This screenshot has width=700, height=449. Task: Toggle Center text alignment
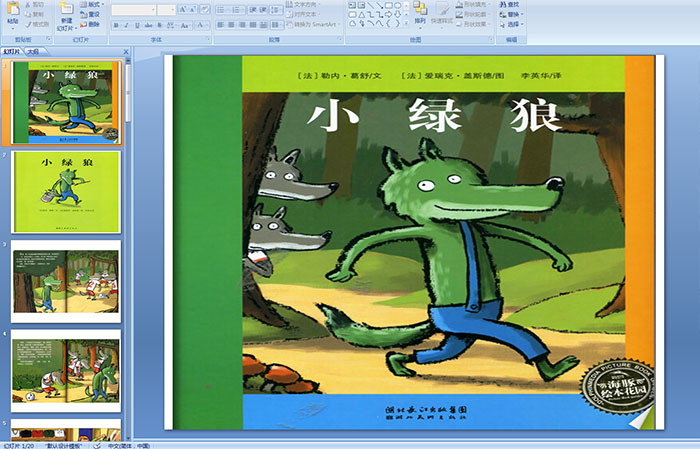231,25
